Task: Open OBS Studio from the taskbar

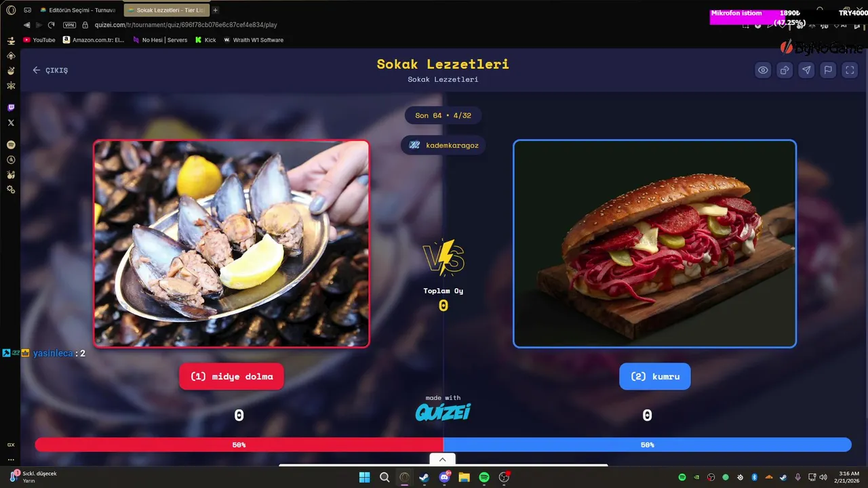Action: (504, 477)
